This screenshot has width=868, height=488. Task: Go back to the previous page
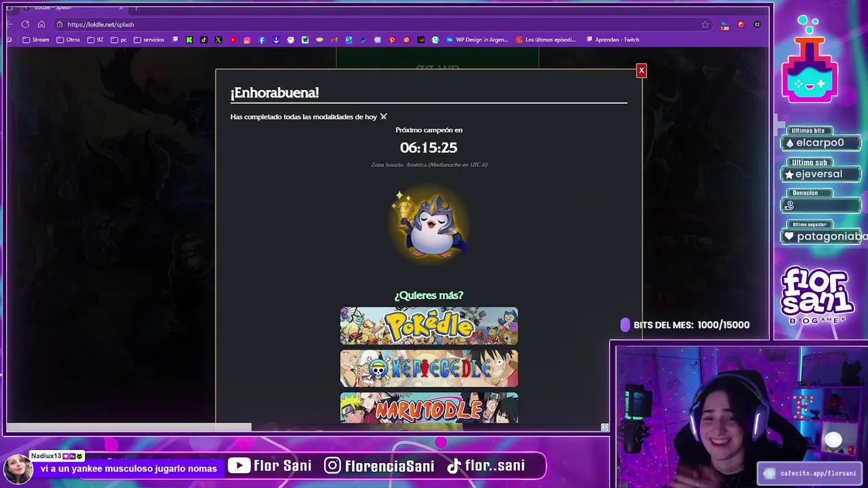point(9,24)
